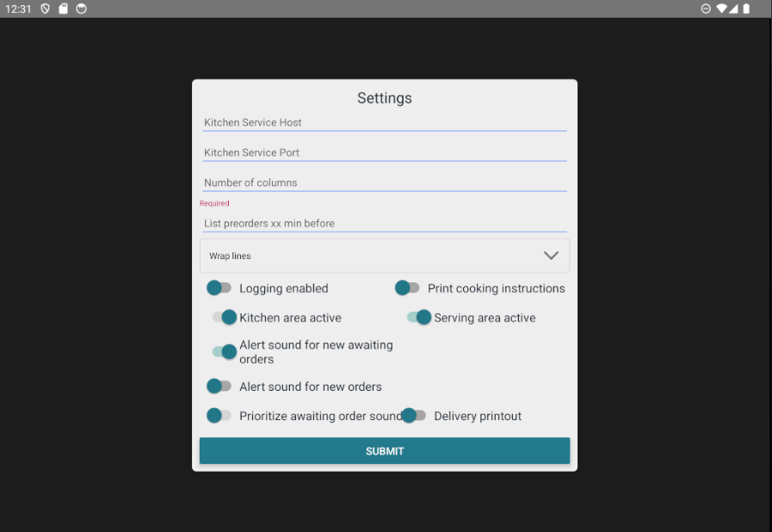Switch on Alert sound for new orders
The image size is (772, 532).
(x=219, y=387)
